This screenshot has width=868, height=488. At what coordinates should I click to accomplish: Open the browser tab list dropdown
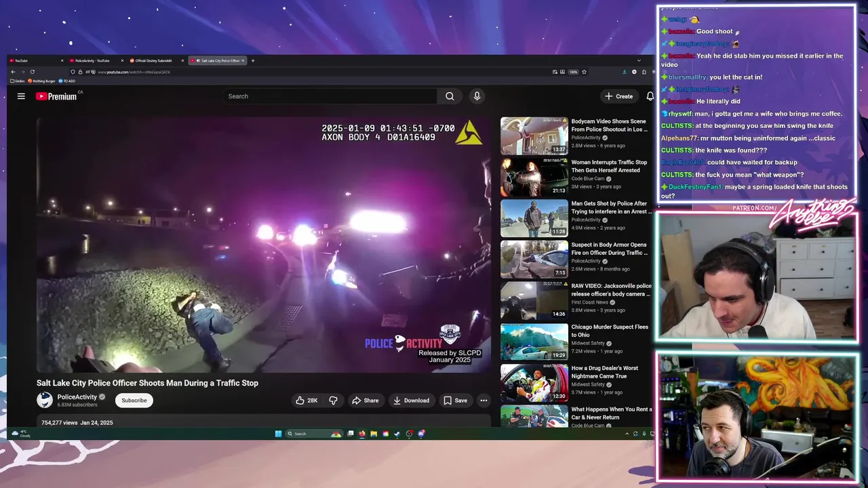(x=639, y=60)
